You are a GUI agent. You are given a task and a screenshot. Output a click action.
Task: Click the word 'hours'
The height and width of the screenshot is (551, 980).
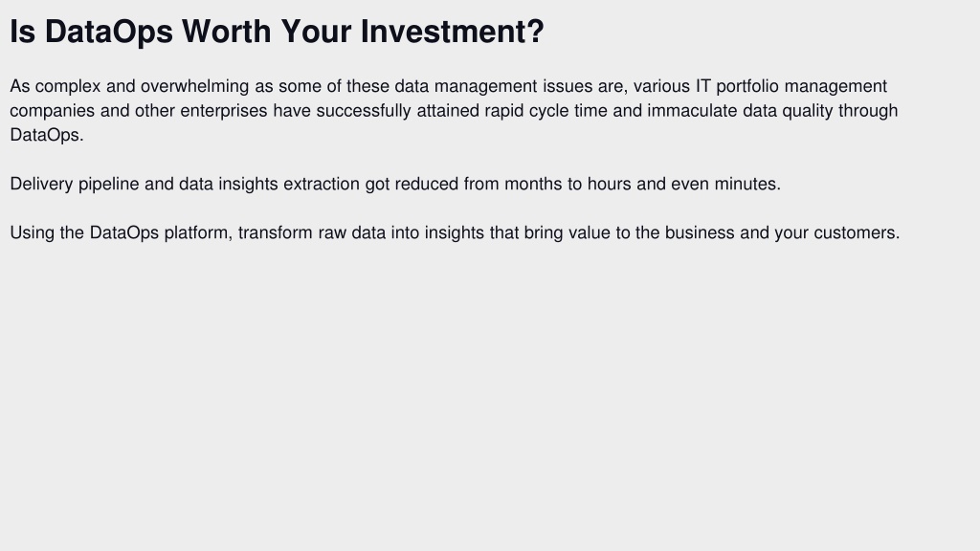click(609, 185)
